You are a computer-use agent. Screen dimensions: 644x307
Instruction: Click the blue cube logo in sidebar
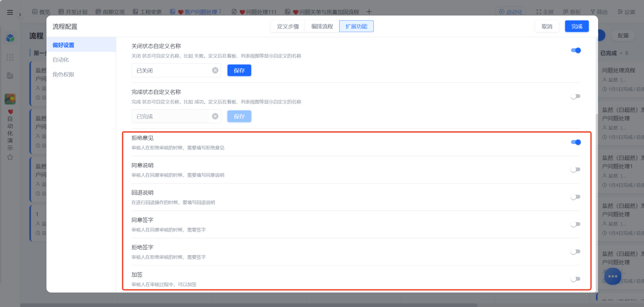tap(10, 38)
